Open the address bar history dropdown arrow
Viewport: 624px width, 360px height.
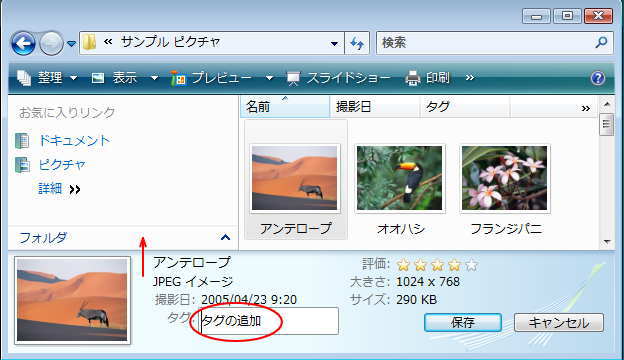[x=334, y=43]
